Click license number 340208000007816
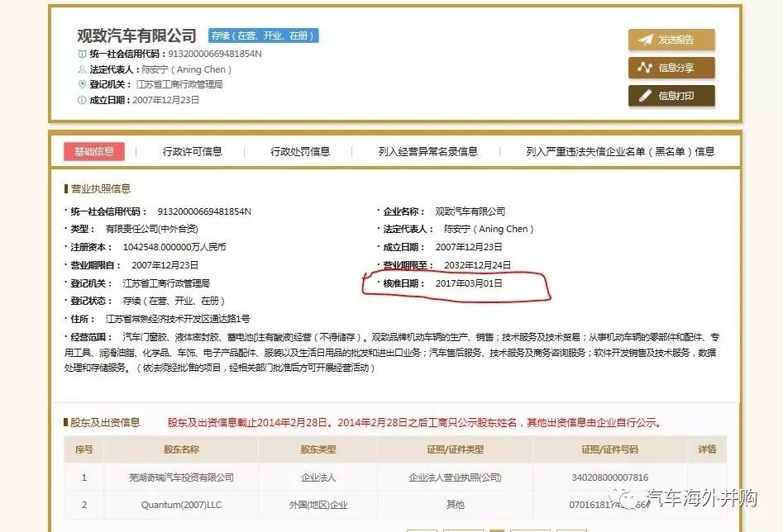Screen dimensions: 783x532 point(609,477)
